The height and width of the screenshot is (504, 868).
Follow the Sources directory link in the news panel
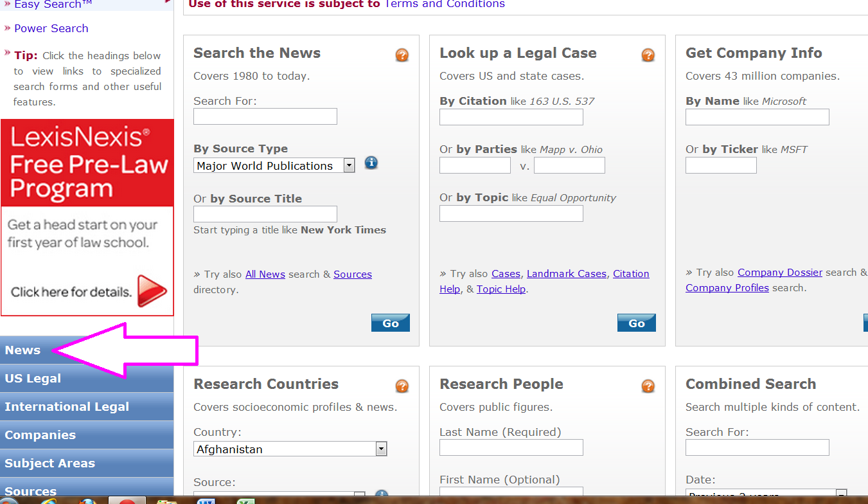(353, 274)
